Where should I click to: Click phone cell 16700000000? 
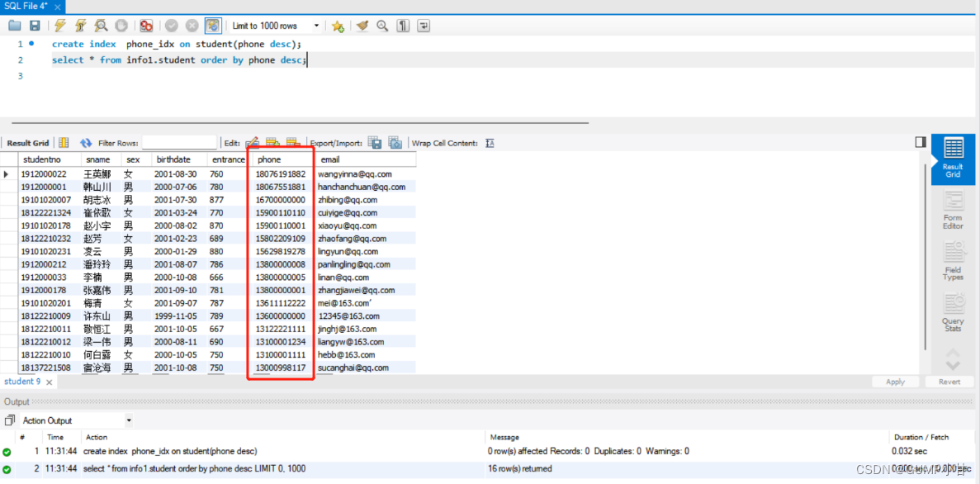coord(281,200)
